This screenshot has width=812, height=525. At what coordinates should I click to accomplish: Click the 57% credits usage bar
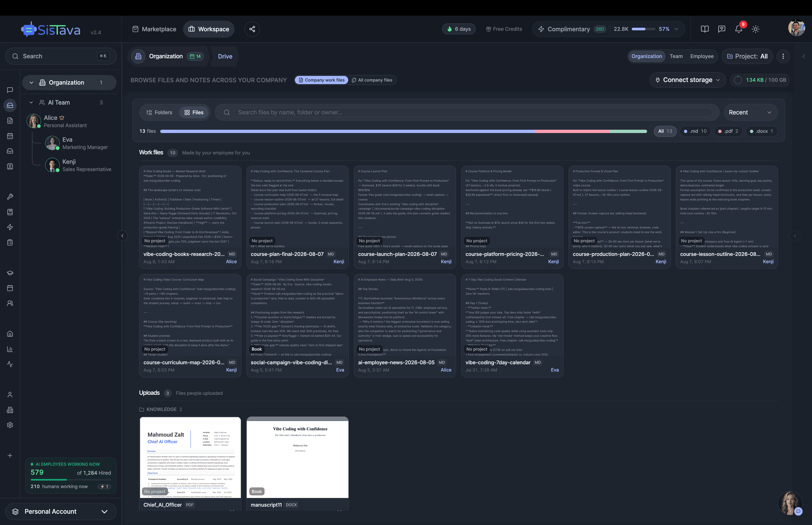click(643, 29)
